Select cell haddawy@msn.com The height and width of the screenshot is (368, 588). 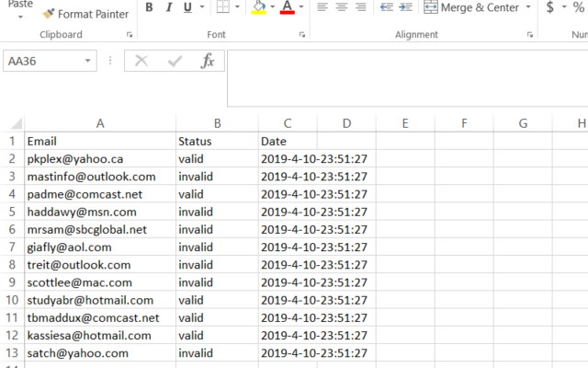pyautogui.click(x=100, y=212)
